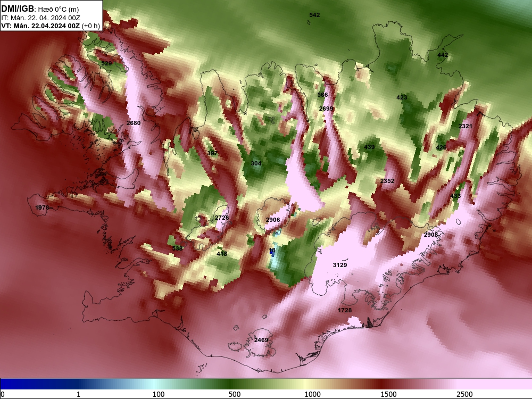532x399 pixels.
Task: Click the map value 1728
Action: click(x=345, y=310)
